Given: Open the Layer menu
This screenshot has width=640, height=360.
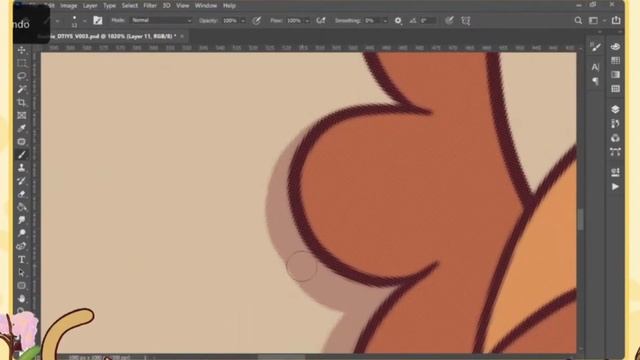Looking at the screenshot, I should coord(90,6).
